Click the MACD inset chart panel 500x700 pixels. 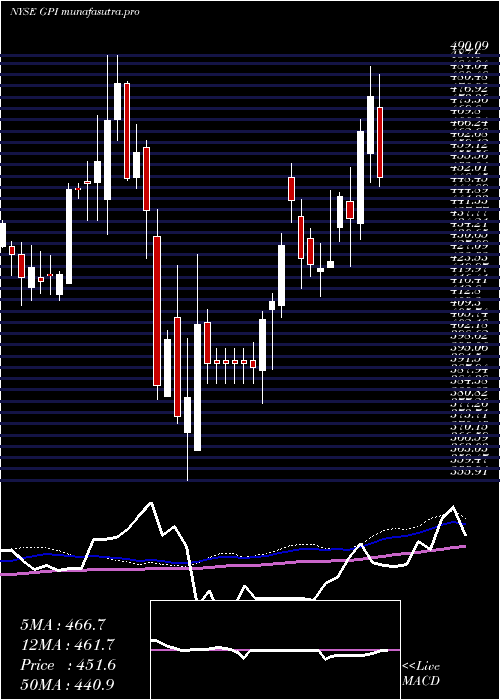coord(275,650)
